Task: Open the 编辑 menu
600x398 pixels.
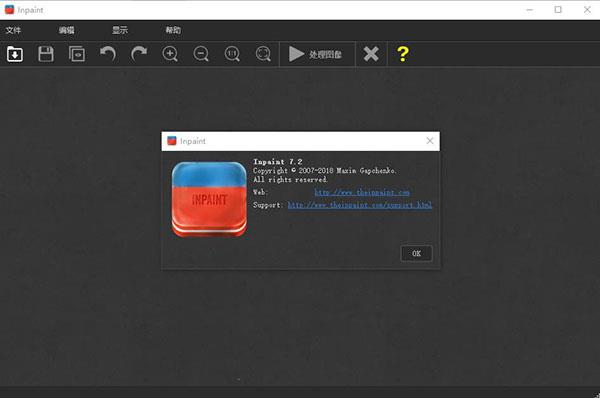Action: 67,30
